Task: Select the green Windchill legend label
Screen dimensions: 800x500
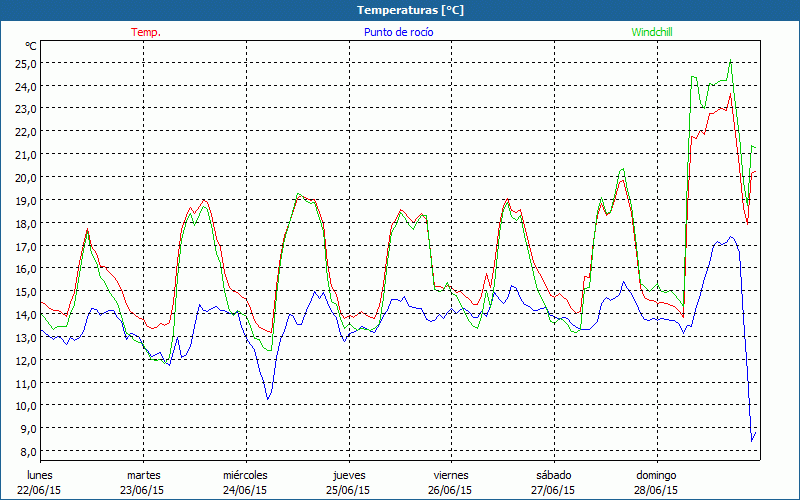Action: pyautogui.click(x=652, y=32)
